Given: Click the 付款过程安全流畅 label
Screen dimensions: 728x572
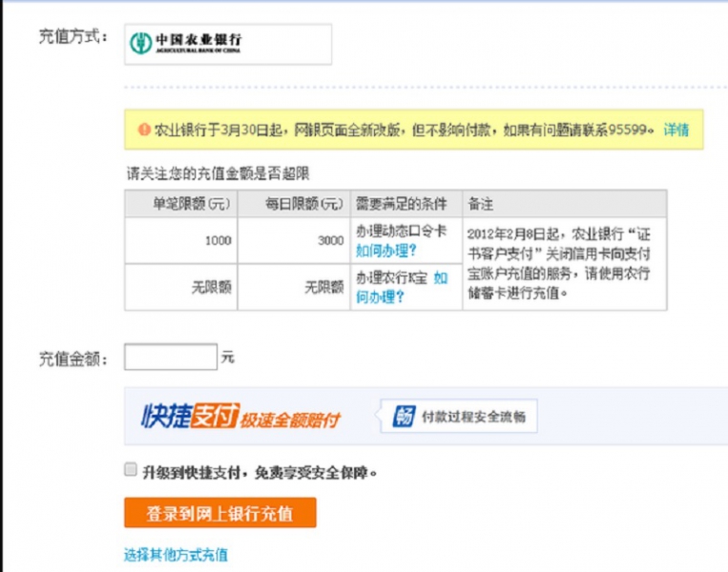Looking at the screenshot, I should click(473, 417).
